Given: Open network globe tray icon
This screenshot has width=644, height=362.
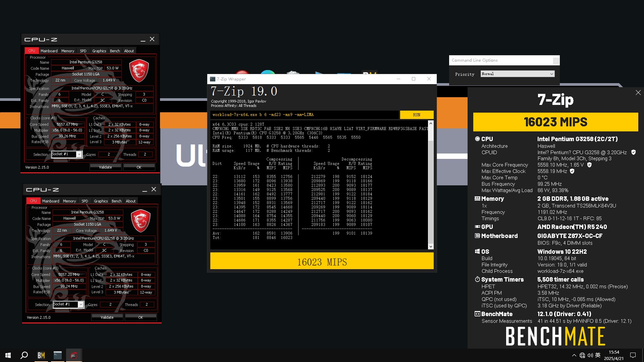Looking at the screenshot, I should pyautogui.click(x=582, y=355).
